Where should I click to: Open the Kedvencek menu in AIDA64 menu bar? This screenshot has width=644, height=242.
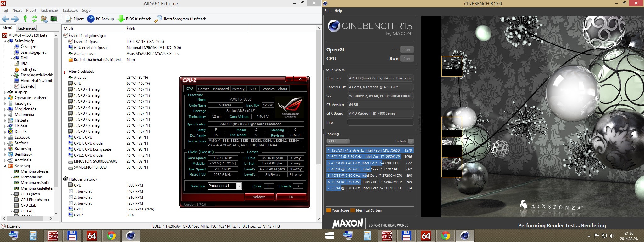point(50,10)
